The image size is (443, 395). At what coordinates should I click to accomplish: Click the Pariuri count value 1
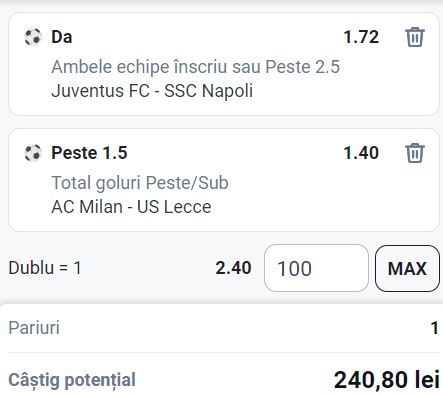pyautogui.click(x=435, y=328)
